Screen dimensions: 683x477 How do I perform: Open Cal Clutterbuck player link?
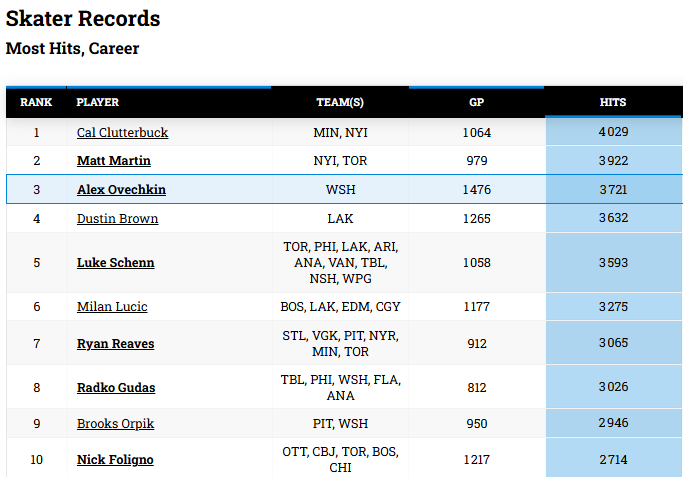122,132
